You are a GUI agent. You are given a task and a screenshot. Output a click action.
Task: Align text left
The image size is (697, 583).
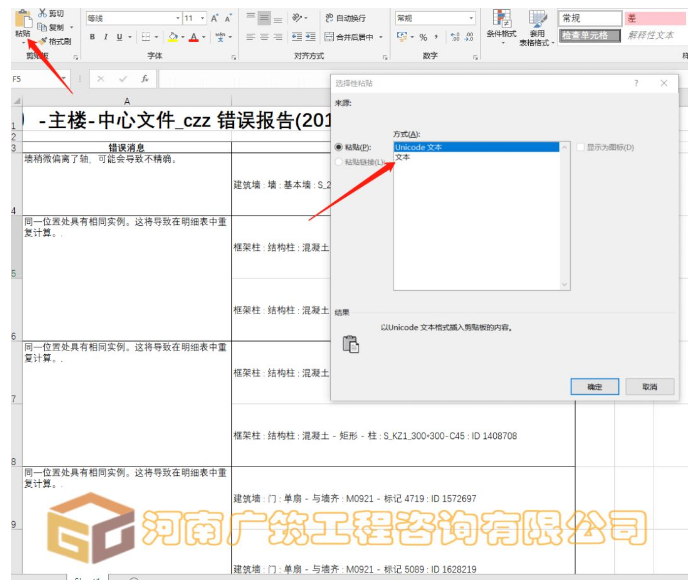pos(251,37)
